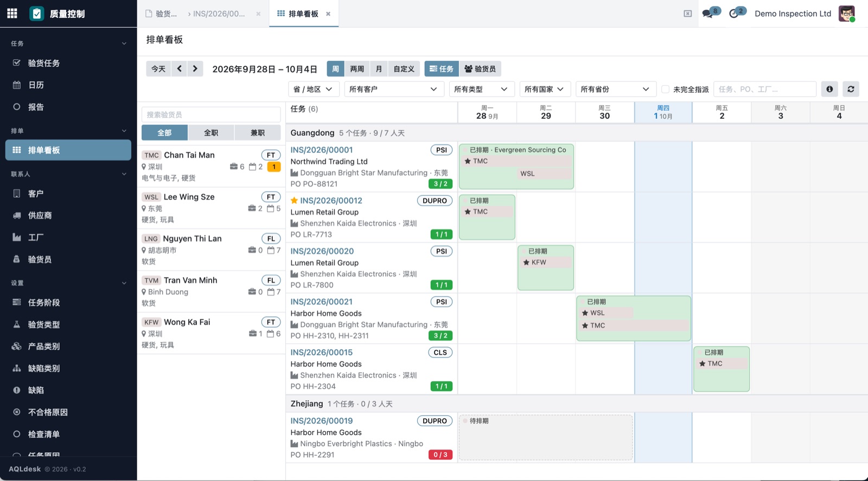The height and width of the screenshot is (481, 868).
Task: Open the 所有省份 dropdown
Action: point(616,89)
